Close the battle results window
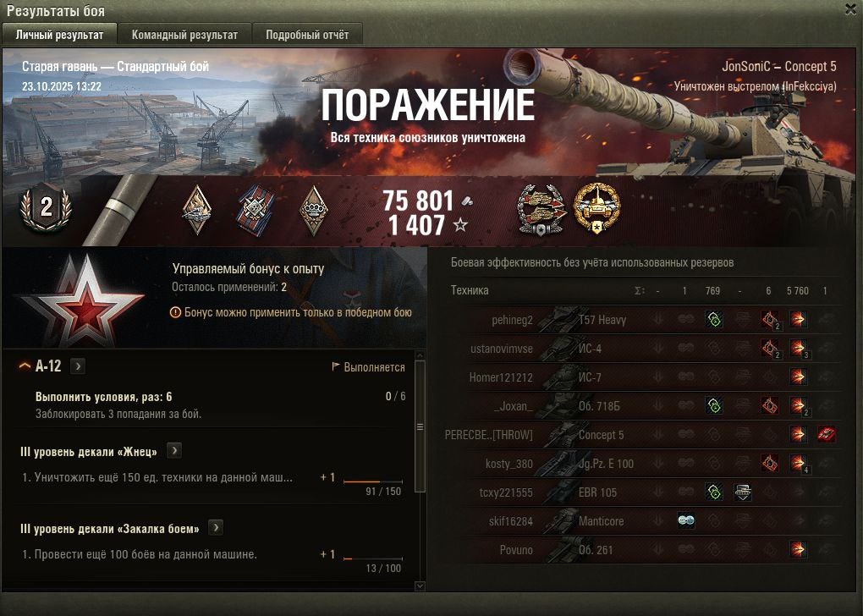 pyautogui.click(x=851, y=9)
